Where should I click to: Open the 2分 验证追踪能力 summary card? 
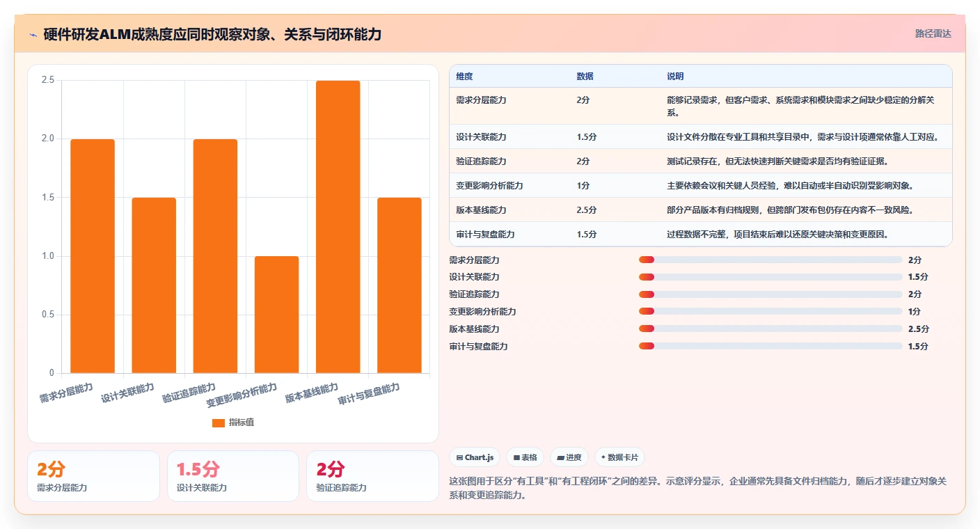pos(372,476)
